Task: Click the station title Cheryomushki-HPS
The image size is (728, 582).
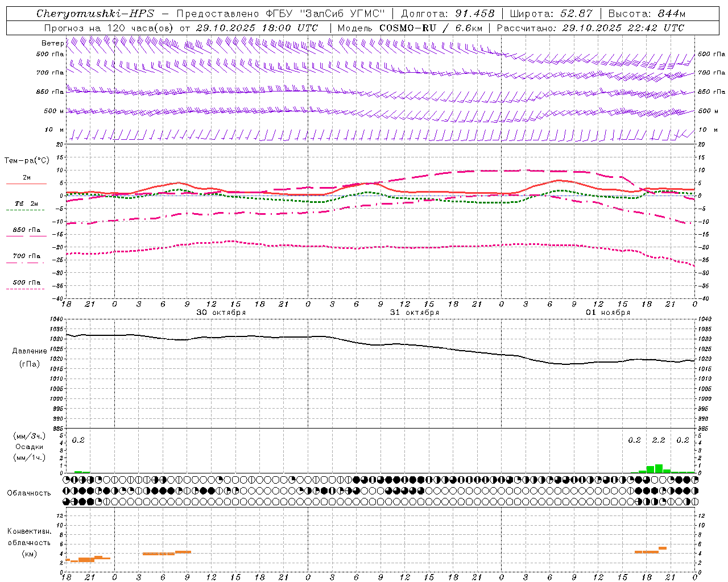Action: 94,14
